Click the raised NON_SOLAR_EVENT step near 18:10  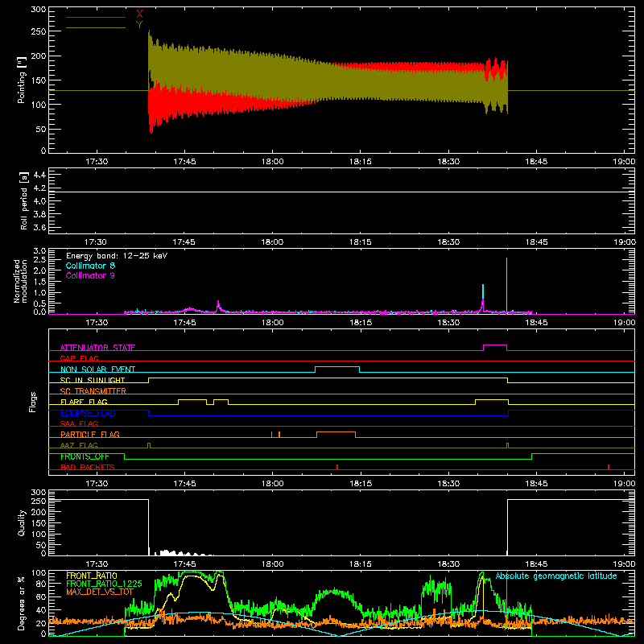click(x=337, y=367)
